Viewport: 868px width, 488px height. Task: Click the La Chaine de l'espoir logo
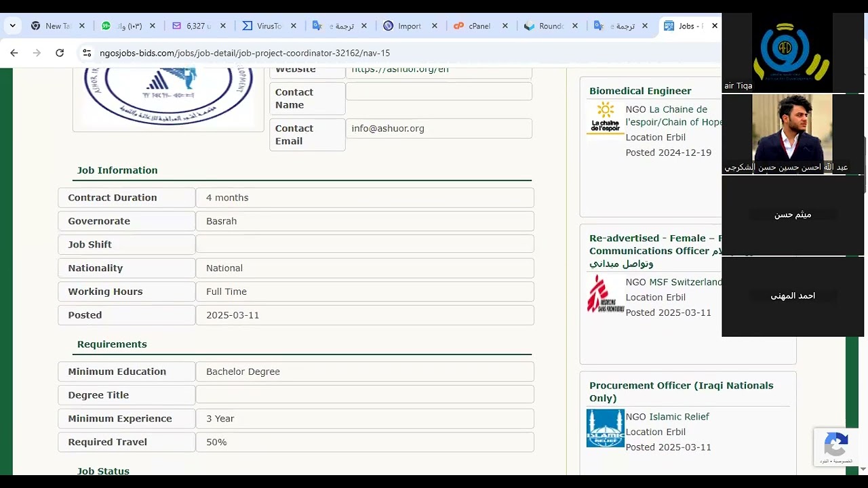[605, 117]
